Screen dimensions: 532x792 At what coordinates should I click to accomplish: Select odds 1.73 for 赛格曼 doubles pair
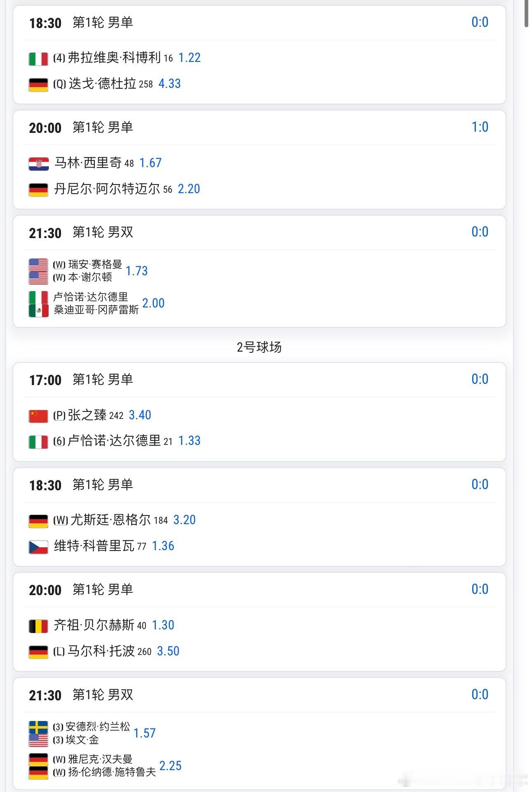point(137,271)
